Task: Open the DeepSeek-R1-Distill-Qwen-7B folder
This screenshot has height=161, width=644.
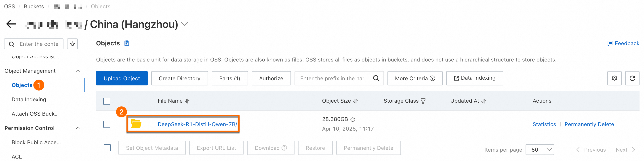Action: coord(197,124)
